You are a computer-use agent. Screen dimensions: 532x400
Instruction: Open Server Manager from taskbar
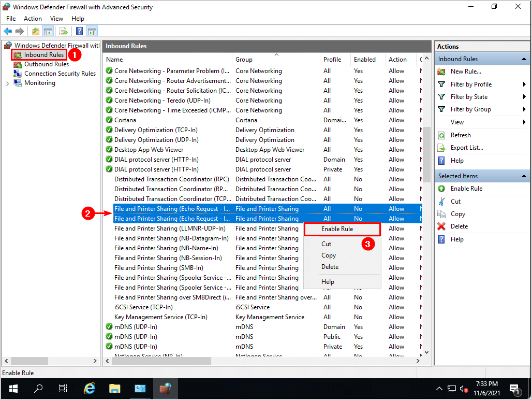[140, 389]
